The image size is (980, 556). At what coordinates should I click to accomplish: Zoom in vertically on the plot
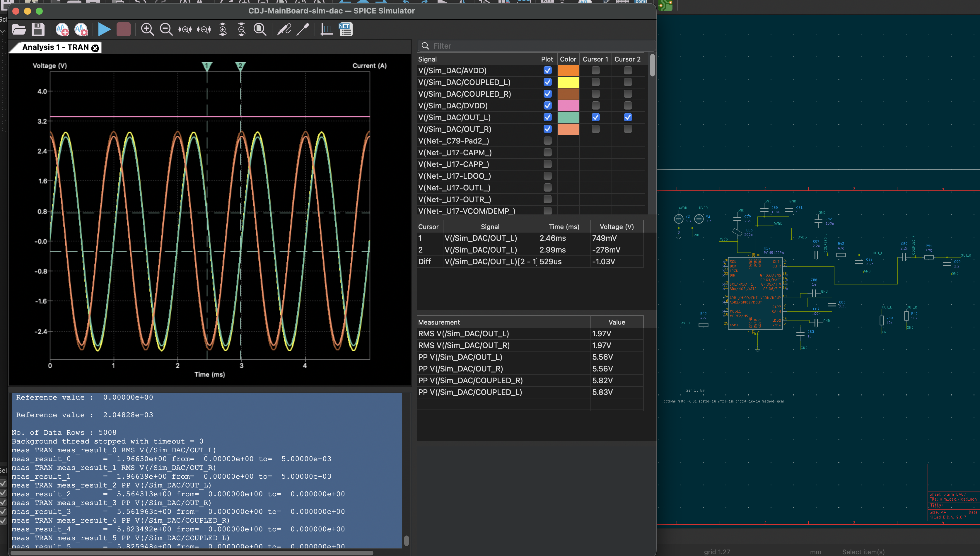(223, 29)
